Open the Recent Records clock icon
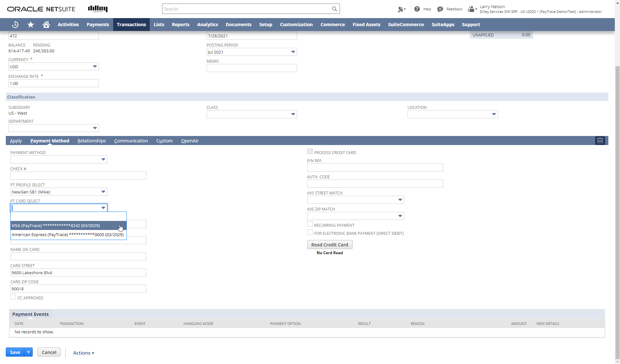Screen dimensions: 620x364 point(15,25)
